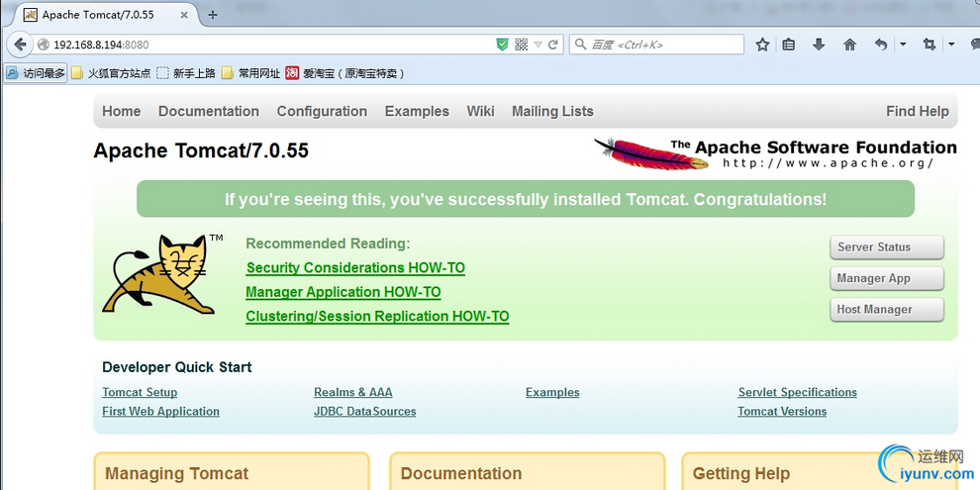Image resolution: width=980 pixels, height=490 pixels.
Task: Open the Tomcat Setup link
Action: coord(140,393)
